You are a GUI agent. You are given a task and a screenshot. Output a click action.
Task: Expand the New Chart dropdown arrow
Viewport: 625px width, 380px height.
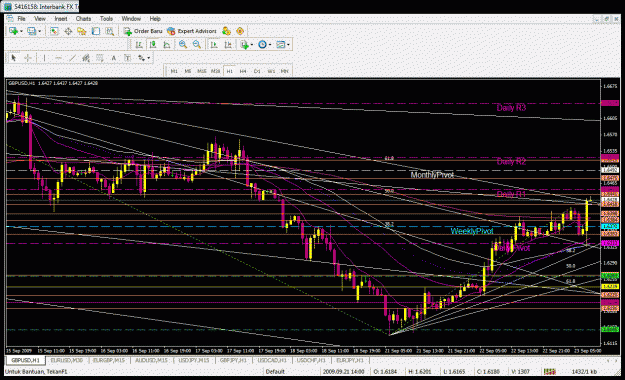(21, 31)
